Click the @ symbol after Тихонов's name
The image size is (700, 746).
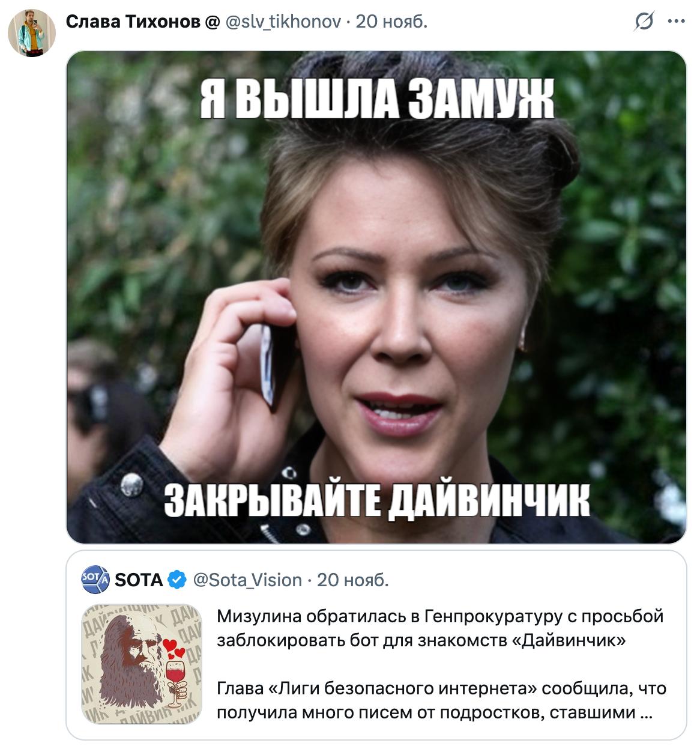click(213, 22)
